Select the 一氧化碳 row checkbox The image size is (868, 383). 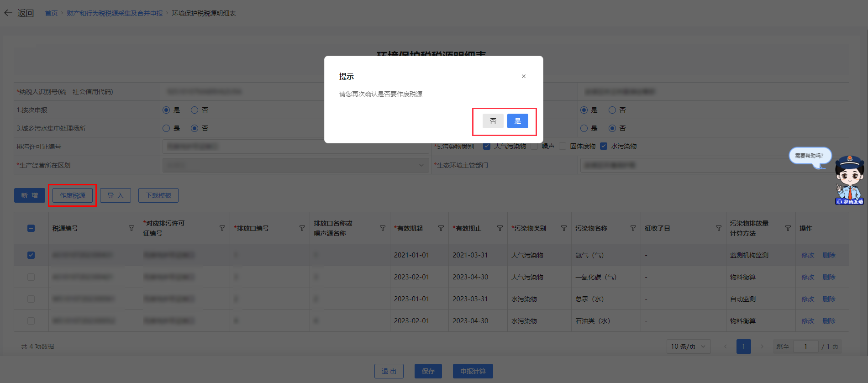pyautogui.click(x=31, y=277)
